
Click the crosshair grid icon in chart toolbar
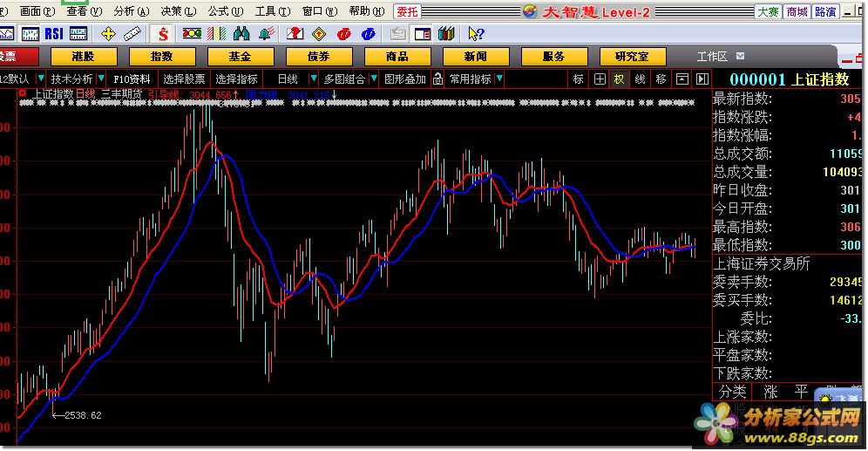point(600,79)
